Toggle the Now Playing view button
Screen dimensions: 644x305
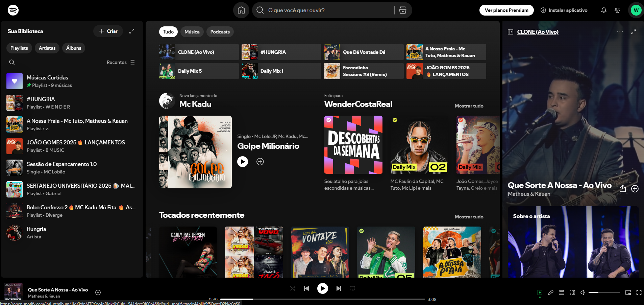[540, 292]
